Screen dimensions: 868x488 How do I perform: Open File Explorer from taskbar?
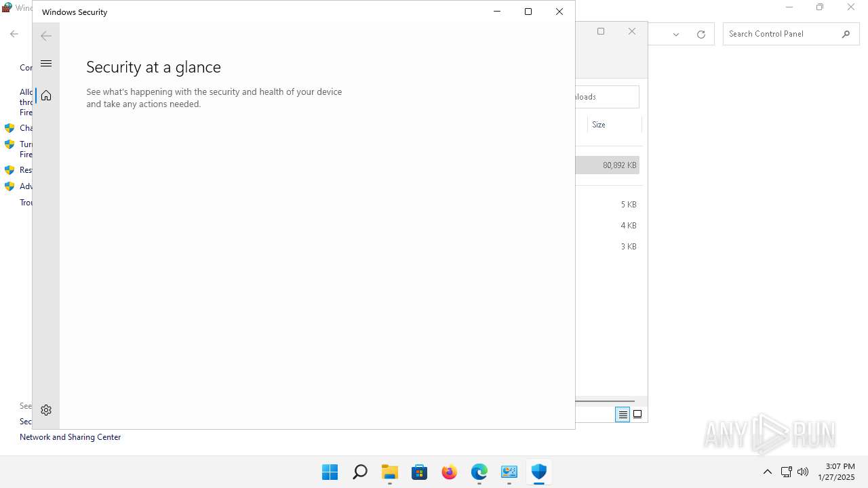coord(390,472)
